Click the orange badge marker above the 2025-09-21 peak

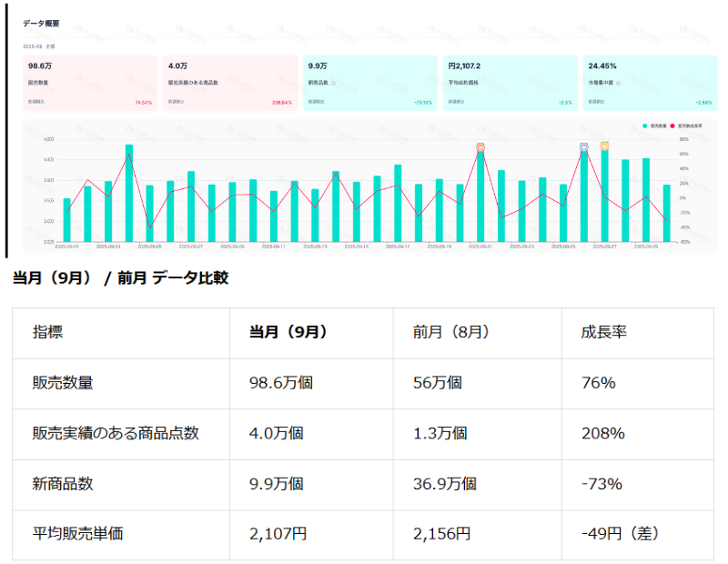point(480,146)
